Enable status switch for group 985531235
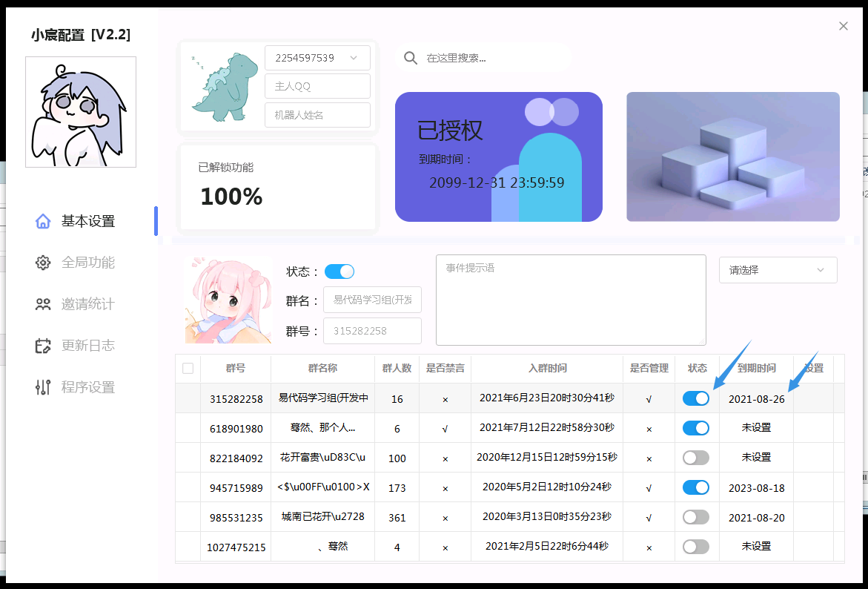The image size is (868, 589). (696, 517)
